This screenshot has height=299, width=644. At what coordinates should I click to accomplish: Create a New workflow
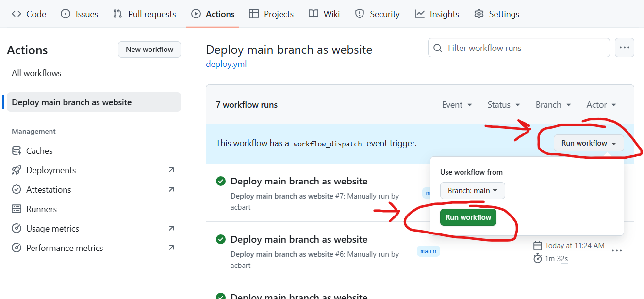point(149,49)
